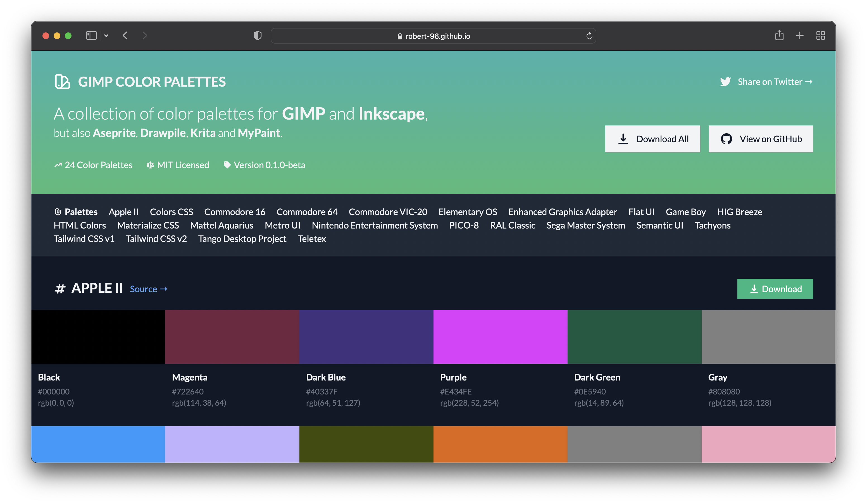Open the Share sheet icon

[779, 35]
